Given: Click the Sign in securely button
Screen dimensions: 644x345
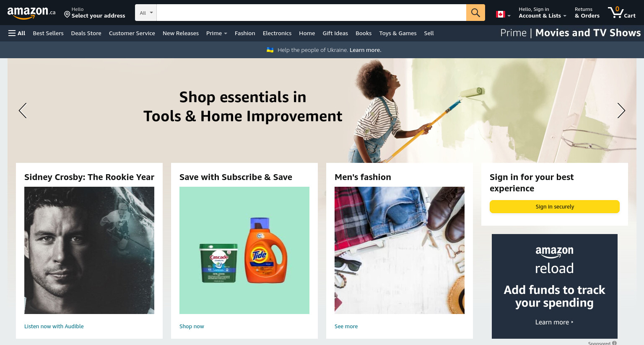Looking at the screenshot, I should (555, 206).
